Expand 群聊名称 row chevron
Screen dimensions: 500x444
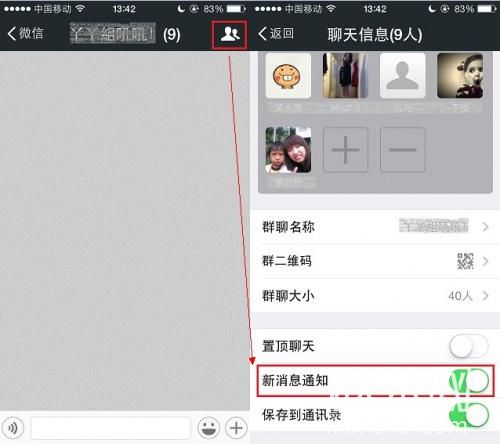tap(486, 227)
